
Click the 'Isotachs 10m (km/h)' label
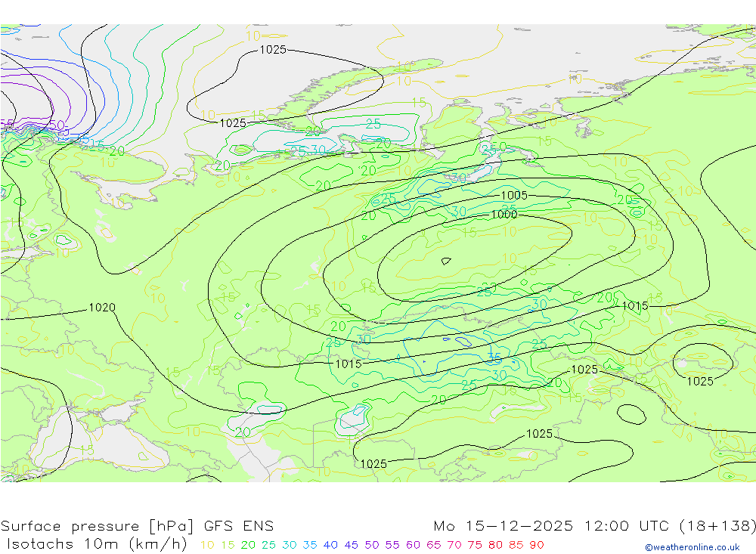97,544
